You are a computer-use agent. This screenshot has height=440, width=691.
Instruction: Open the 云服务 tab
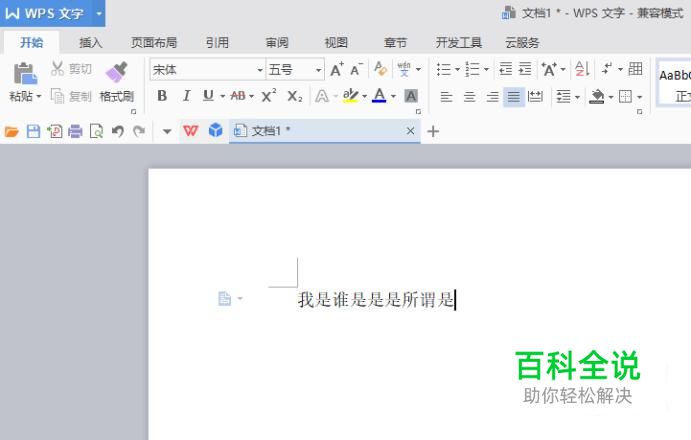click(522, 42)
